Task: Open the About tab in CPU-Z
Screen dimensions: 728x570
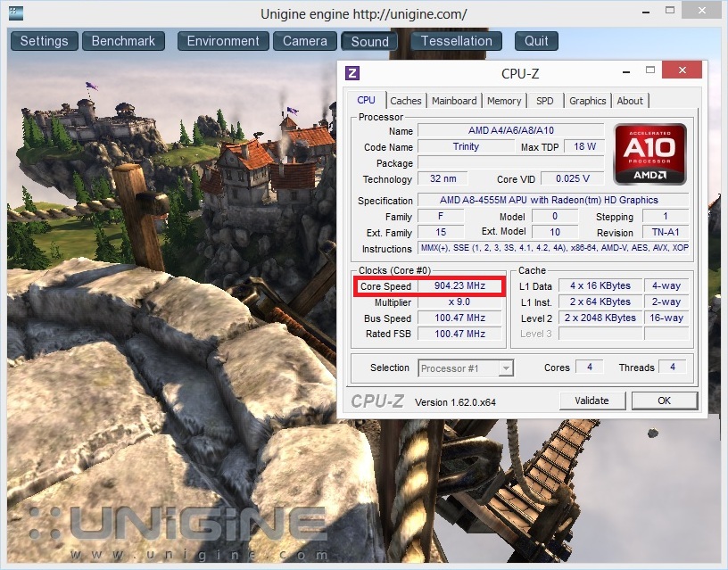Action: click(x=630, y=101)
